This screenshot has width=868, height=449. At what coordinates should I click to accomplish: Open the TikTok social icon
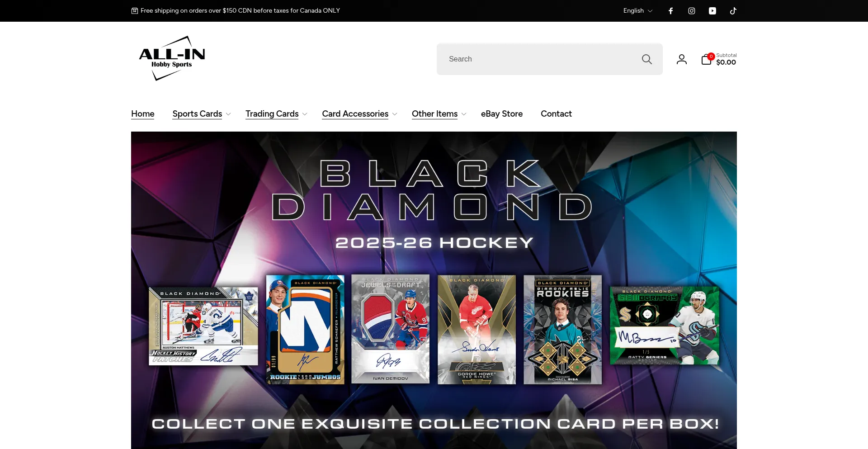[x=733, y=11]
